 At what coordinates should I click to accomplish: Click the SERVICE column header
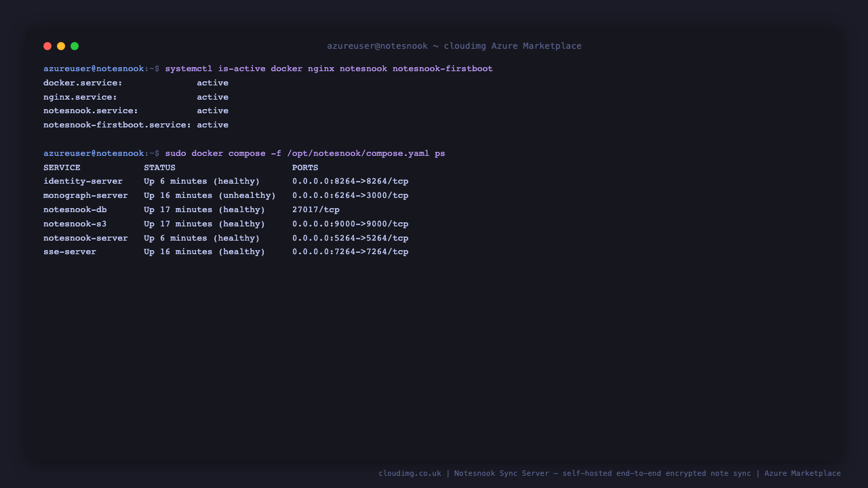point(62,168)
